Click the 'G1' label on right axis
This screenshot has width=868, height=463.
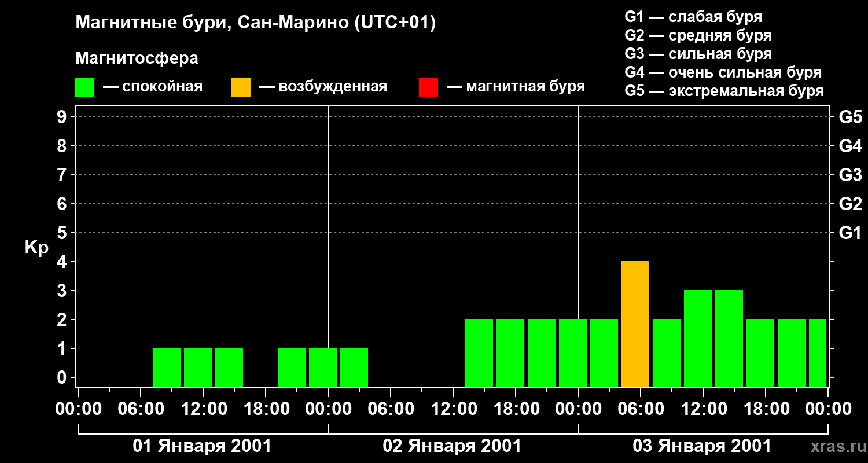pyautogui.click(x=851, y=233)
